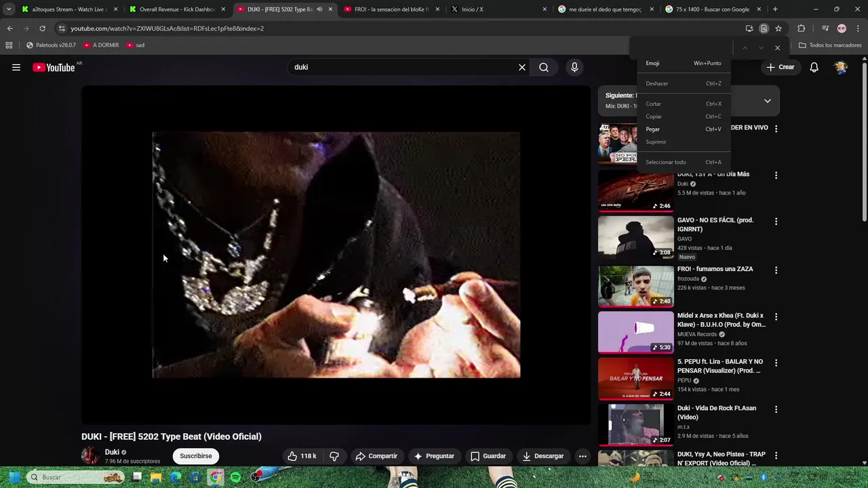Jump to next find result arrow

tap(761, 47)
